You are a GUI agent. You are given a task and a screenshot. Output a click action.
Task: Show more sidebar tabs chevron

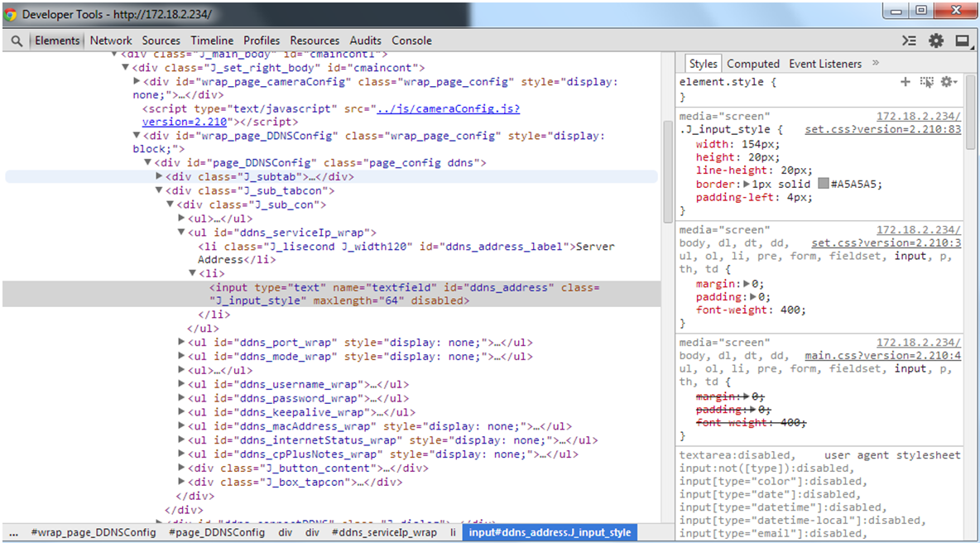(876, 63)
